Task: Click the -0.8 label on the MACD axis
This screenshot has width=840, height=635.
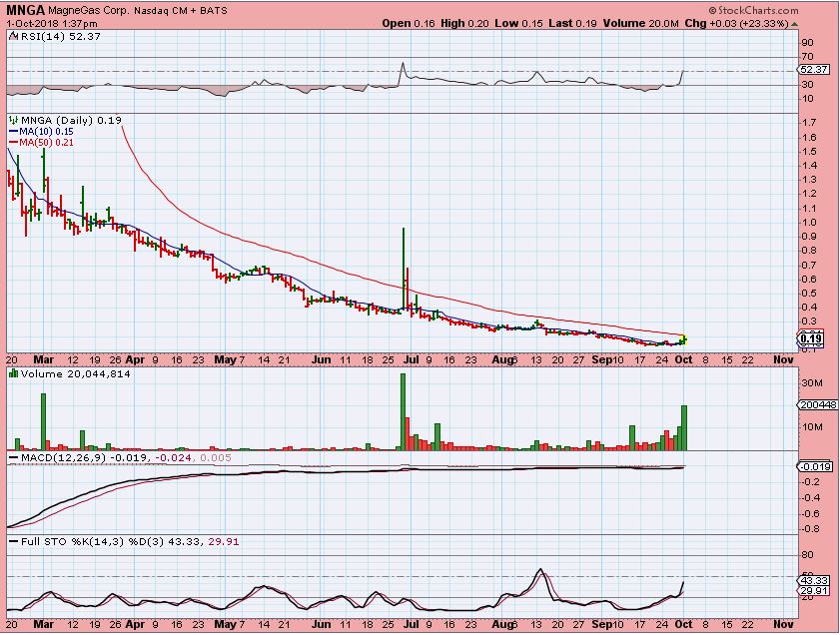Action: [811, 529]
